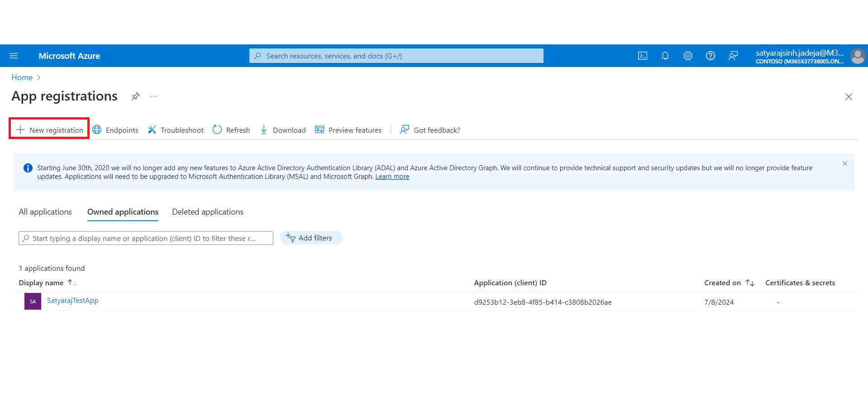Open the SatyarajTestApp registration
868x393 pixels.
tap(72, 301)
